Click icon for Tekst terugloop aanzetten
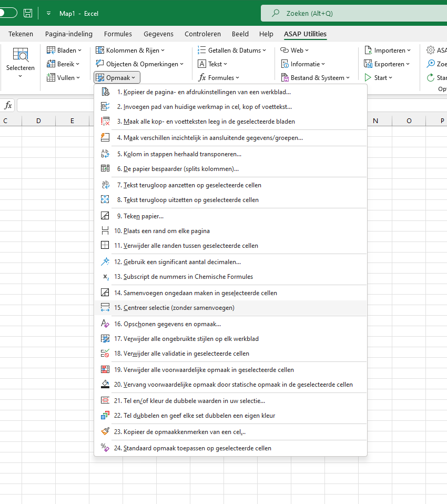447x504 pixels. pos(105,185)
